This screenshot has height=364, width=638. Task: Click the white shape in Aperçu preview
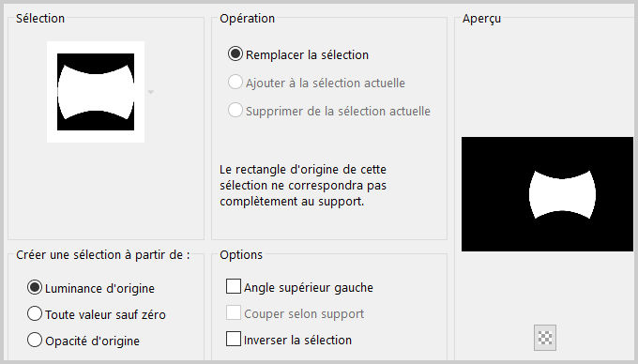pos(562,195)
